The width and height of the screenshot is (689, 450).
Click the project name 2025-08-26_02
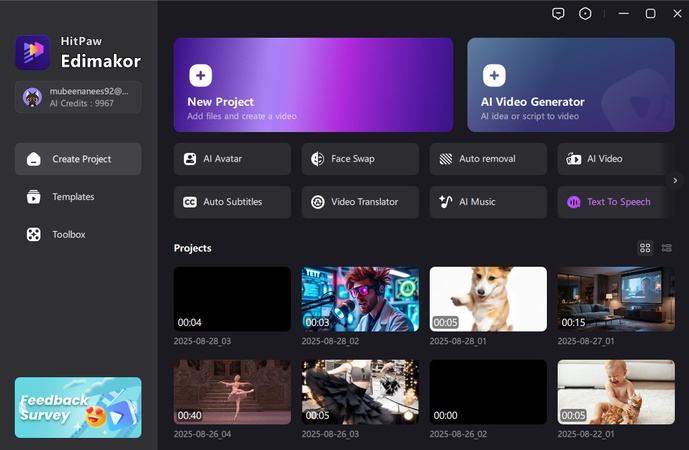[458, 434]
